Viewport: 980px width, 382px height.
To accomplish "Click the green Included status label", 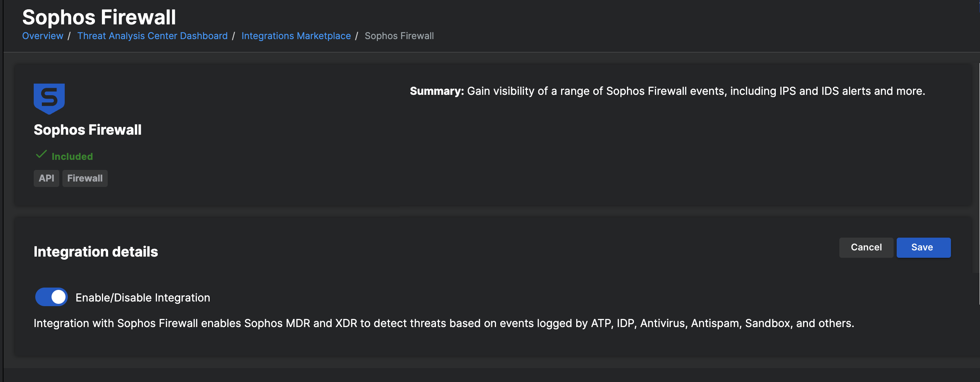I will (x=72, y=157).
